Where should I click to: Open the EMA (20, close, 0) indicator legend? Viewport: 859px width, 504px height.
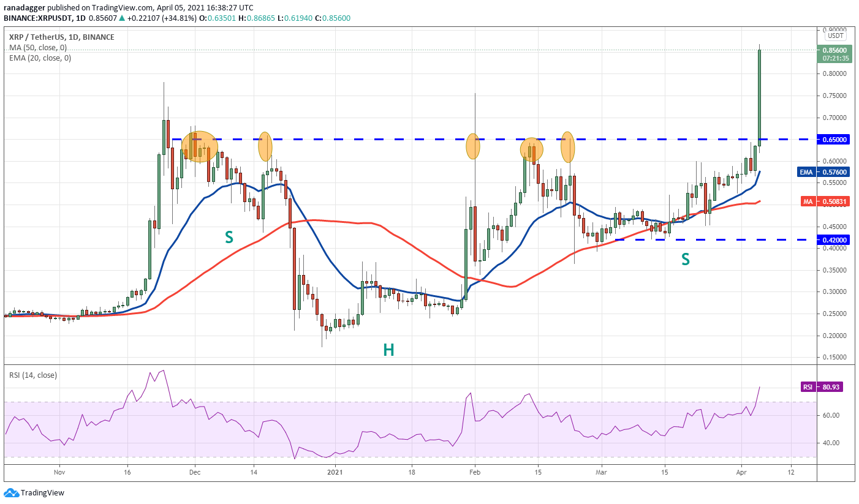pos(40,58)
